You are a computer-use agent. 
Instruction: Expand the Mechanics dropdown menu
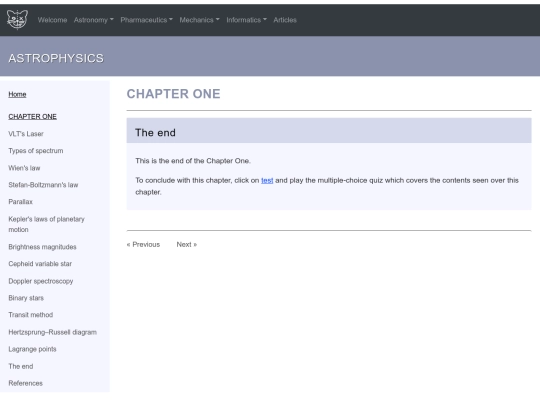coord(199,20)
